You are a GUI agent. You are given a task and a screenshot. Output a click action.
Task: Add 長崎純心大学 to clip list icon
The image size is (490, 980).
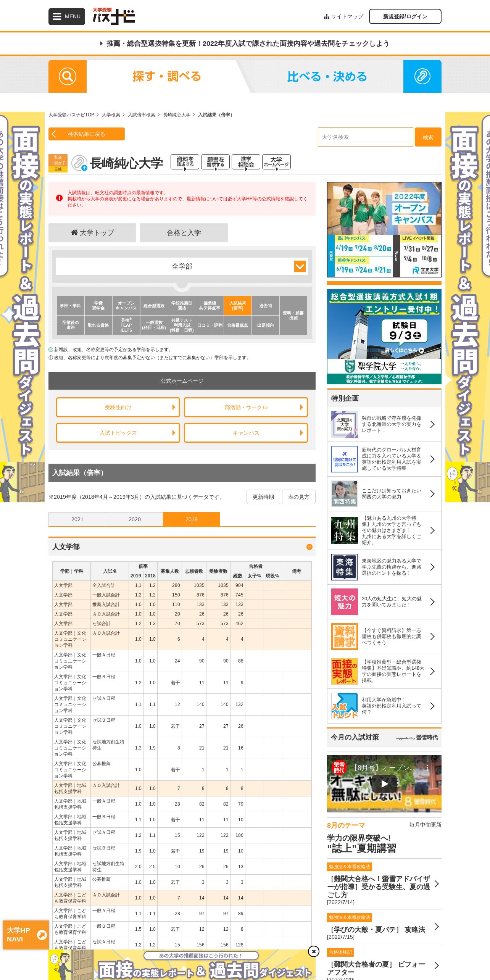[x=79, y=163]
